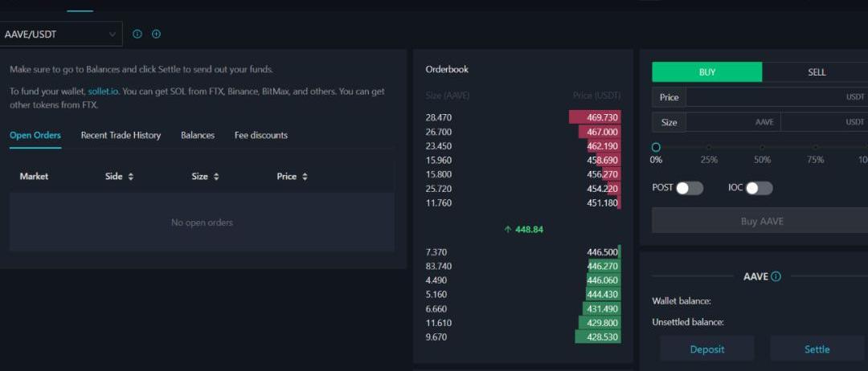868x371 pixels.
Task: Click the green up-arrow market price 448.84
Action: click(523, 230)
